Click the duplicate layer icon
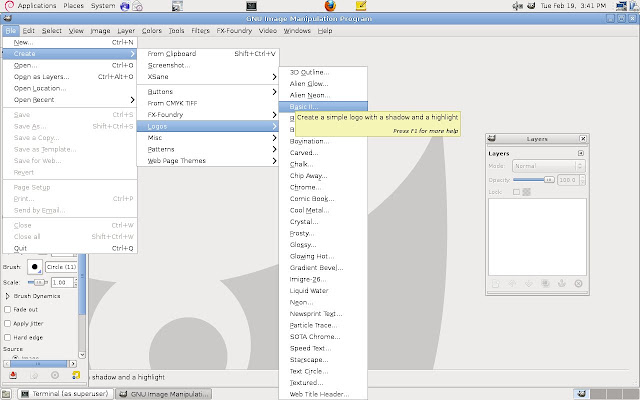This screenshot has height=400, width=640. 545,283
